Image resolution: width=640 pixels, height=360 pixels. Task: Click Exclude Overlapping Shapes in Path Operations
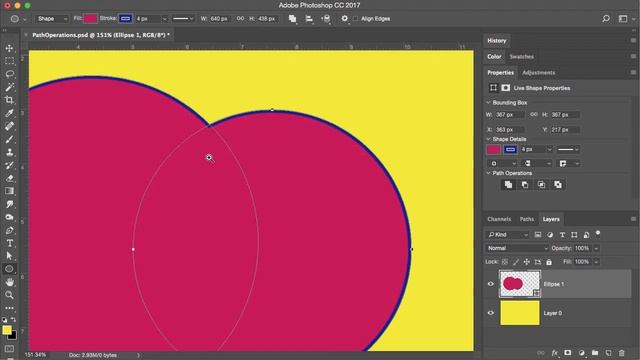click(558, 185)
